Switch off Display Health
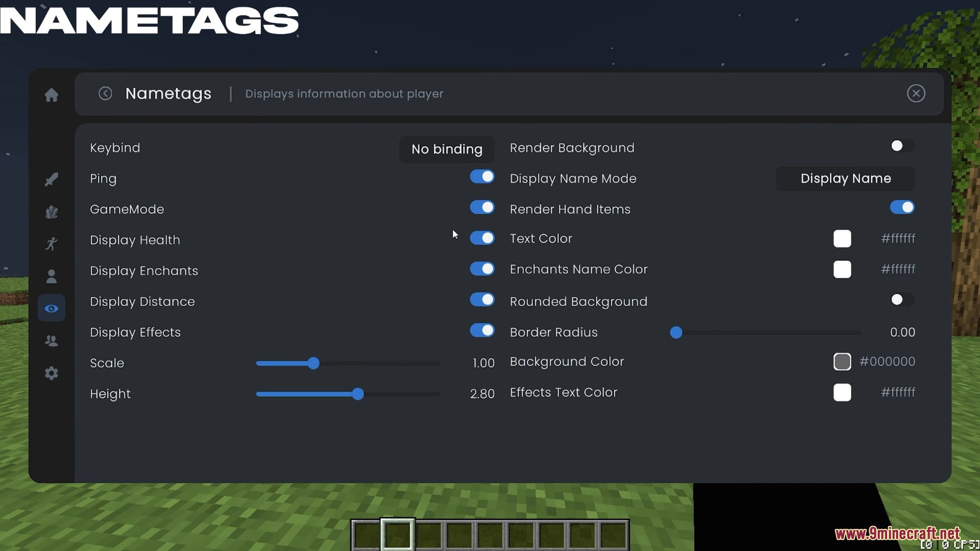This screenshot has height=551, width=980. 482,238
